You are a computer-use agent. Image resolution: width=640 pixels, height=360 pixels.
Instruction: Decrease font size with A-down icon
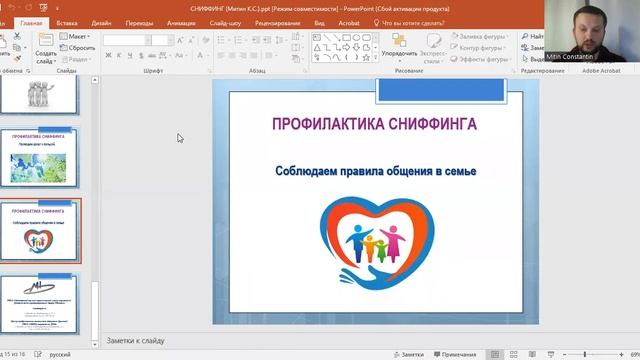point(191,40)
